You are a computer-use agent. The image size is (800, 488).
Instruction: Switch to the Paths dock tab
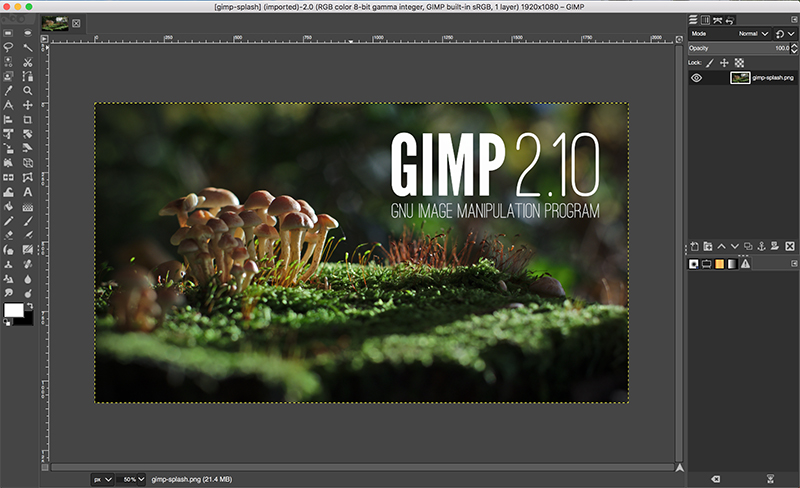718,20
